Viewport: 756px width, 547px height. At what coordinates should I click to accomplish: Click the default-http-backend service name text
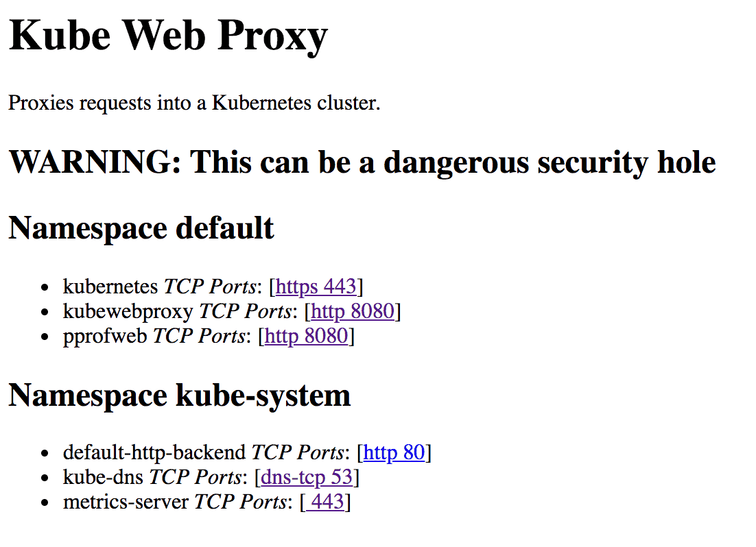point(154,453)
